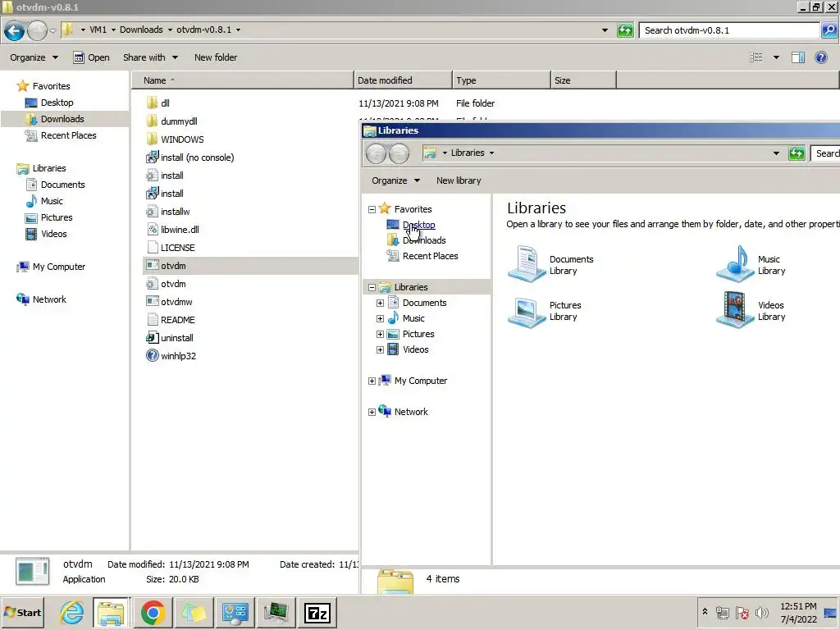This screenshot has height=630, width=840.
Task: Expand Network in Libraries window
Action: pyautogui.click(x=372, y=412)
